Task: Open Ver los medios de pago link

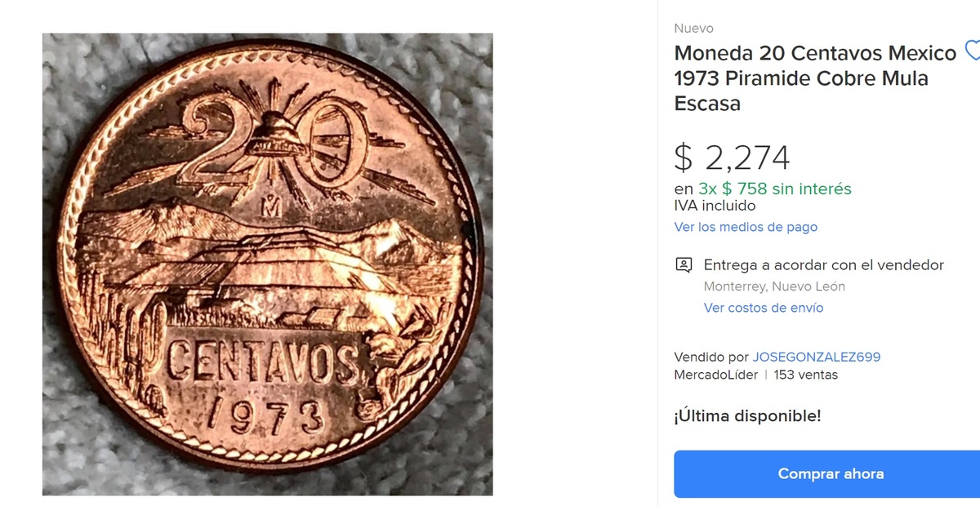Action: click(x=746, y=227)
